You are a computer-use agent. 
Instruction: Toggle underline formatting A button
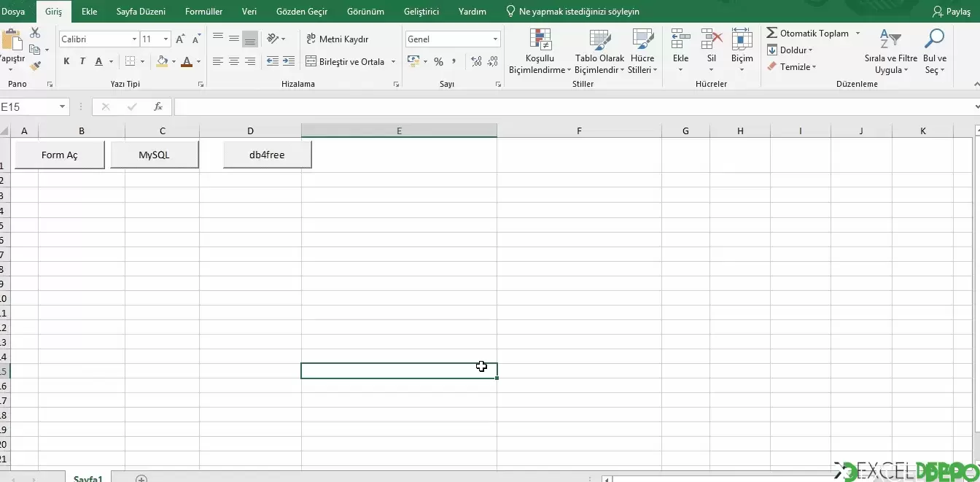coord(98,62)
